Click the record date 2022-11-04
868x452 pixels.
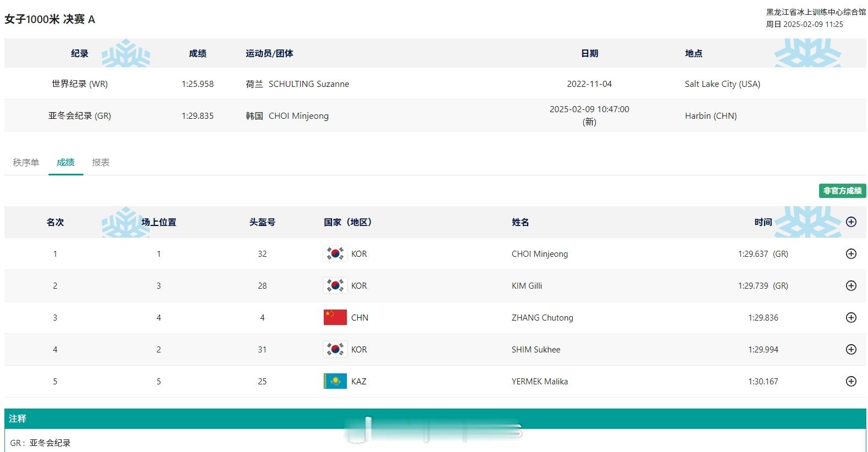coord(589,84)
